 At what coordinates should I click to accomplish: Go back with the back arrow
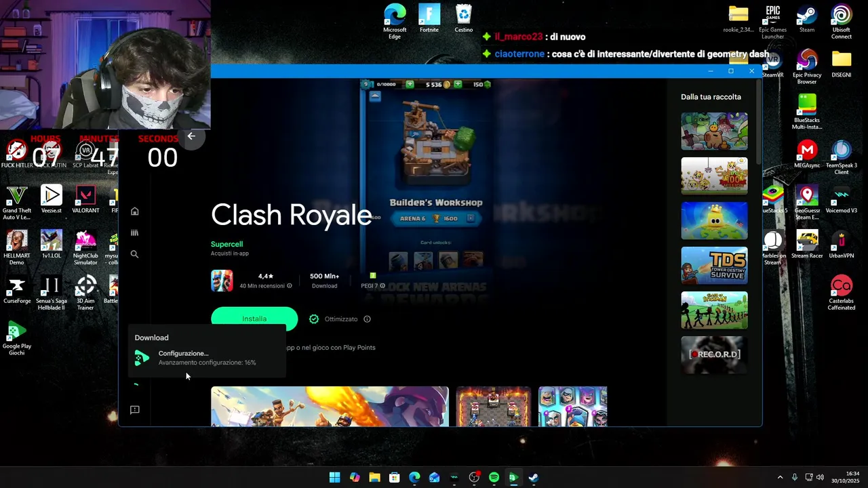pos(191,136)
